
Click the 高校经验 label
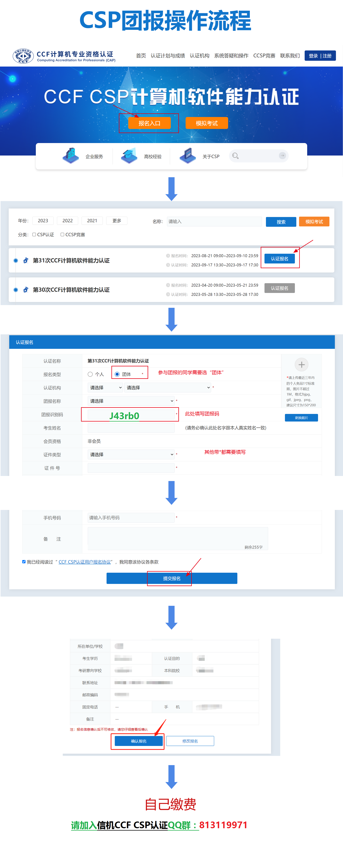[153, 157]
